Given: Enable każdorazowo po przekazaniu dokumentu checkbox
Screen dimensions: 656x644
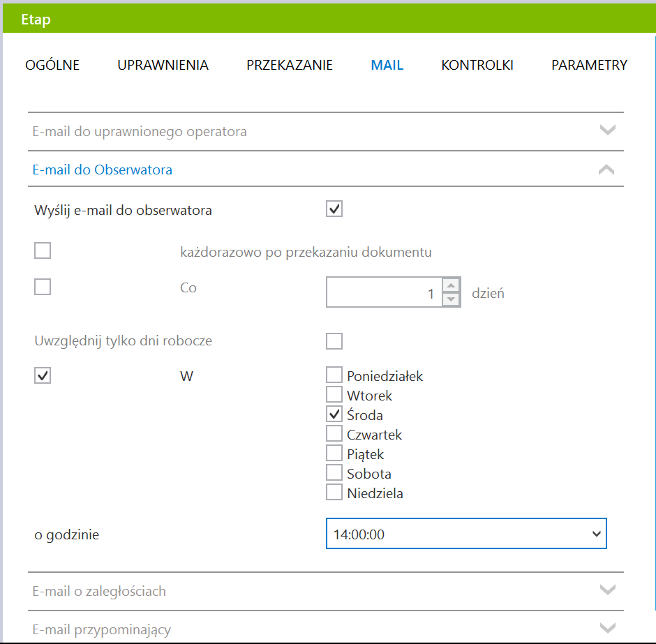Looking at the screenshot, I should pyautogui.click(x=43, y=250).
